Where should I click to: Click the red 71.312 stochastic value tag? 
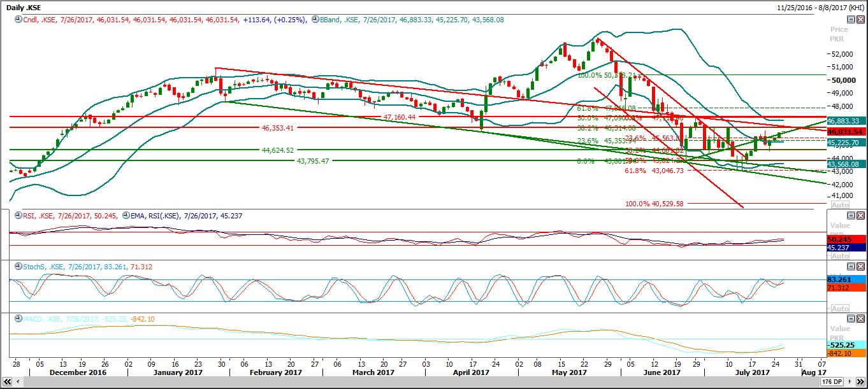846,288
